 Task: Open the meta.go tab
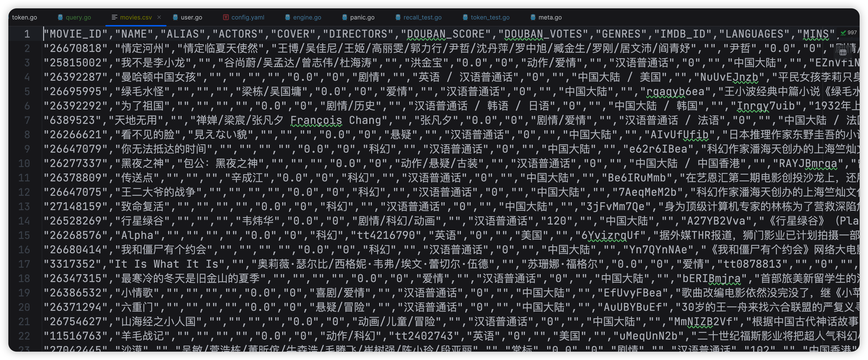(x=548, y=17)
